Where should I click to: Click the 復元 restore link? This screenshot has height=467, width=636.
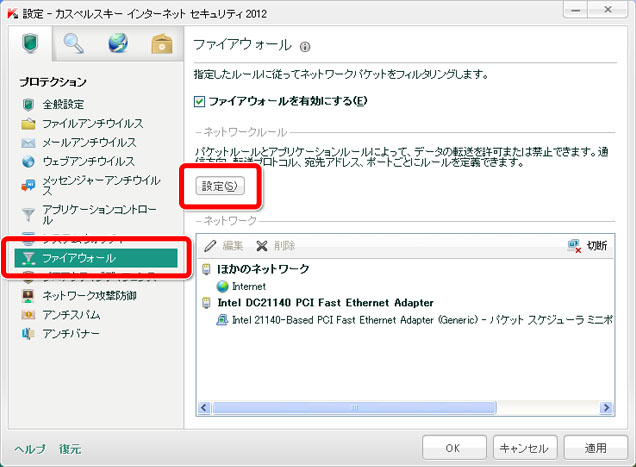70,449
